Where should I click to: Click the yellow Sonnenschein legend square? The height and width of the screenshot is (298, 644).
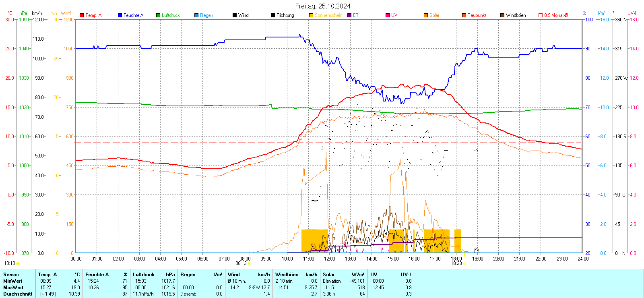coord(311,15)
